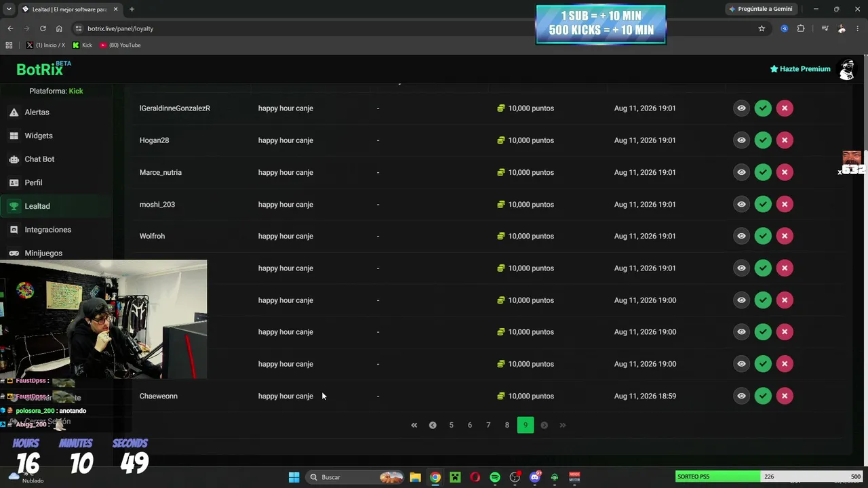Go to page 7
This screenshot has width=868, height=488.
(x=488, y=425)
